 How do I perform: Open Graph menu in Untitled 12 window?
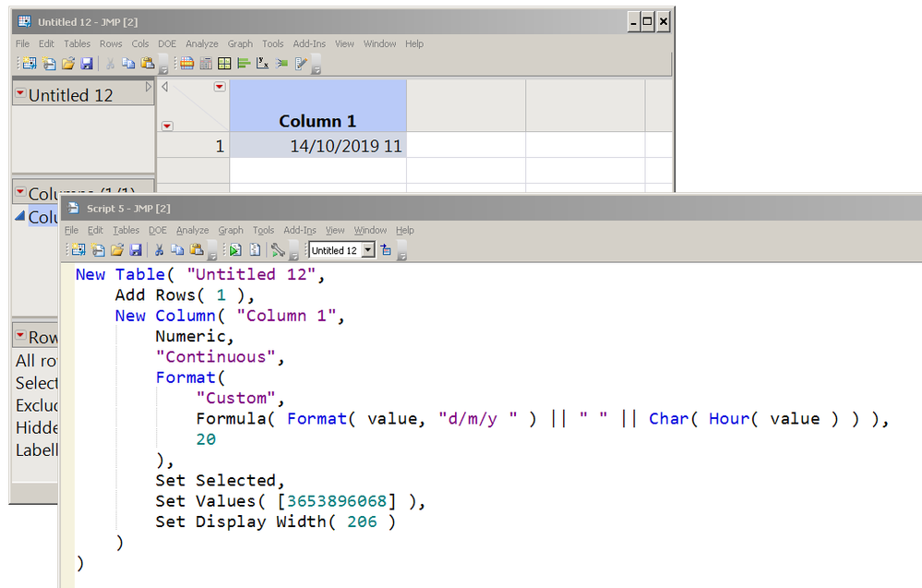click(x=240, y=43)
